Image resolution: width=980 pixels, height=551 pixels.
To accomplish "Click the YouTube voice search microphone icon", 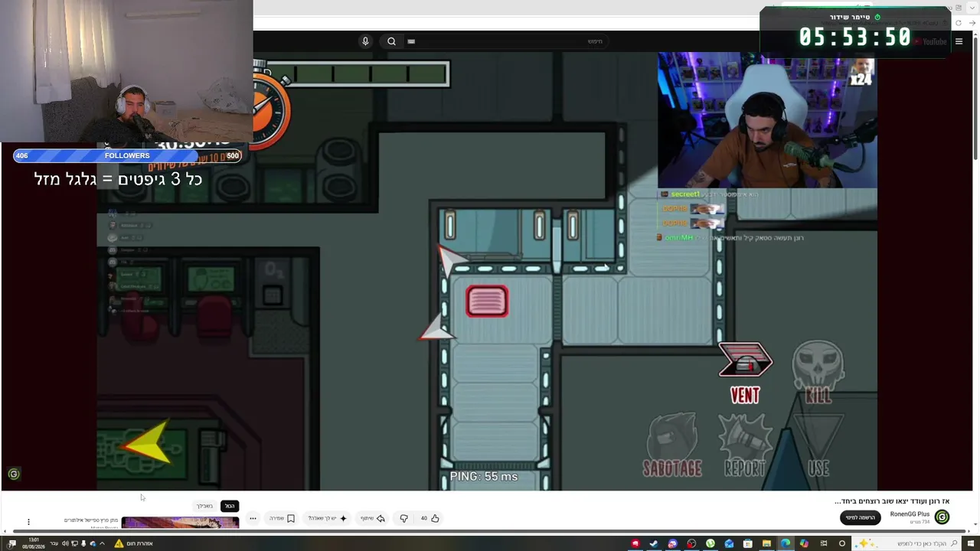I will click(365, 41).
